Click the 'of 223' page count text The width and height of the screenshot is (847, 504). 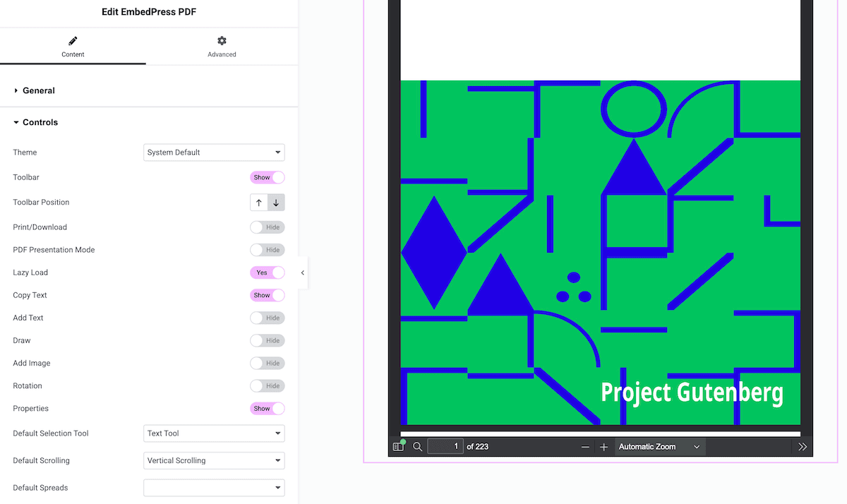[x=478, y=447]
